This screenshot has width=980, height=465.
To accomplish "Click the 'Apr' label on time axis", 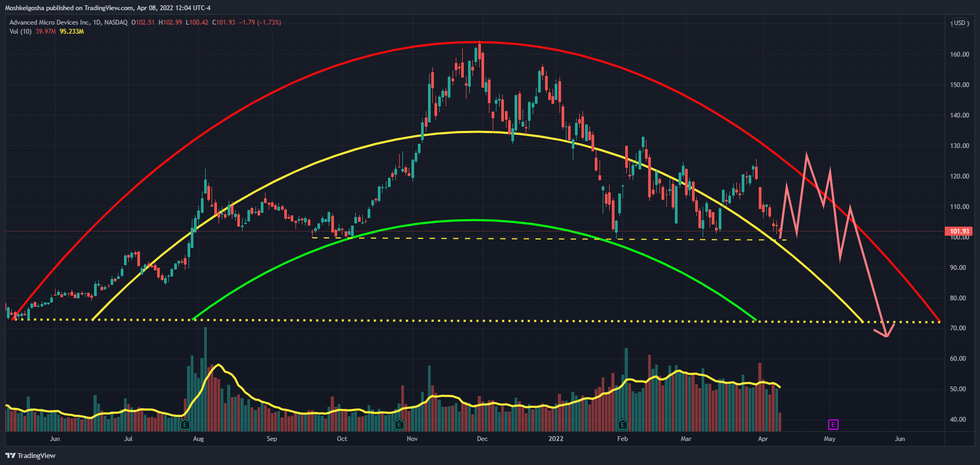I will pos(763,439).
